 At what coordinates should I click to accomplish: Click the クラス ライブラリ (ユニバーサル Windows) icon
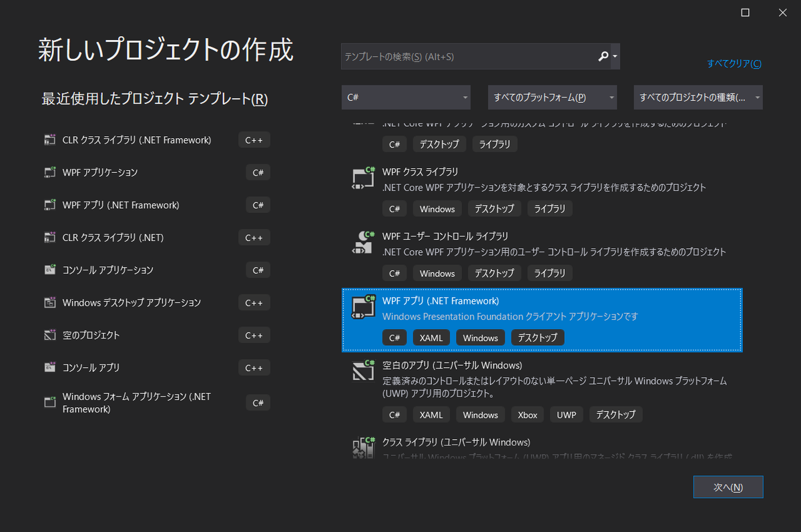[363, 447]
